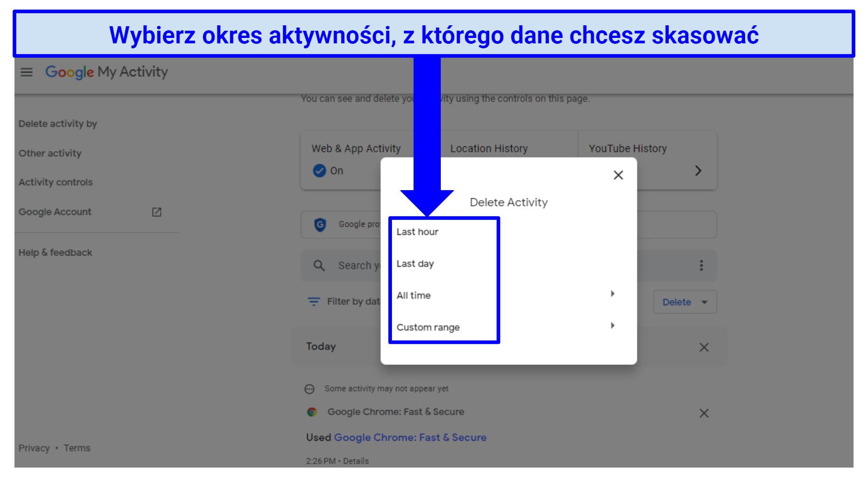Close the Delete Activity dialog
Image resolution: width=868 pixels, height=481 pixels.
pyautogui.click(x=618, y=175)
